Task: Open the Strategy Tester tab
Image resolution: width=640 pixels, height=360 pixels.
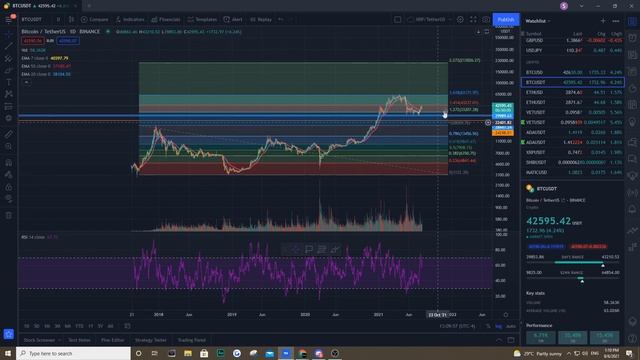Action: [151, 340]
